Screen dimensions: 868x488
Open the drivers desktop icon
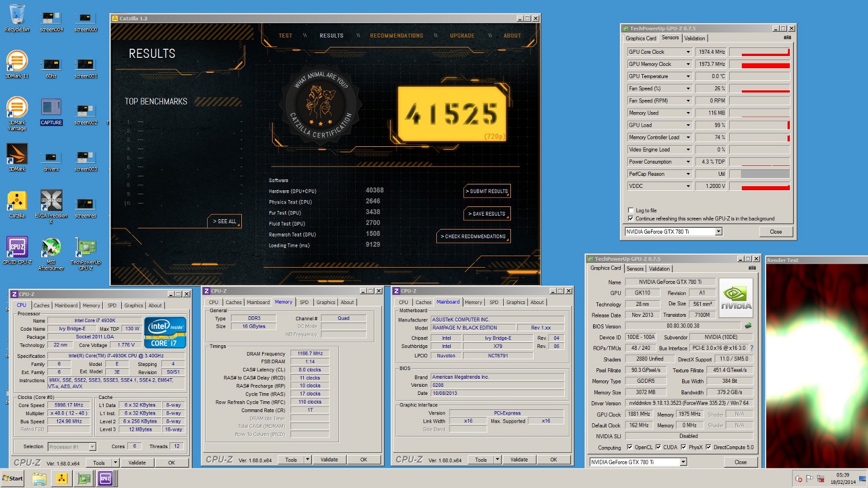[x=51, y=161]
